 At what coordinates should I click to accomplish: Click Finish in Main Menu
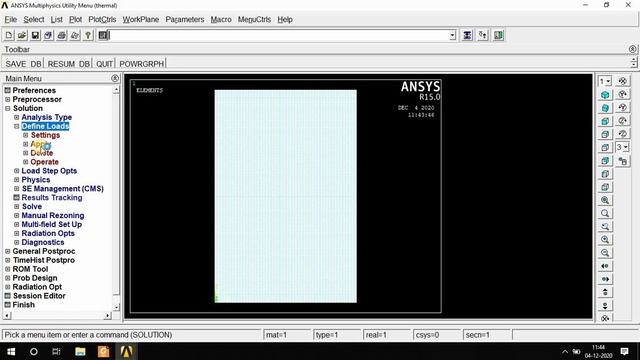(x=23, y=305)
